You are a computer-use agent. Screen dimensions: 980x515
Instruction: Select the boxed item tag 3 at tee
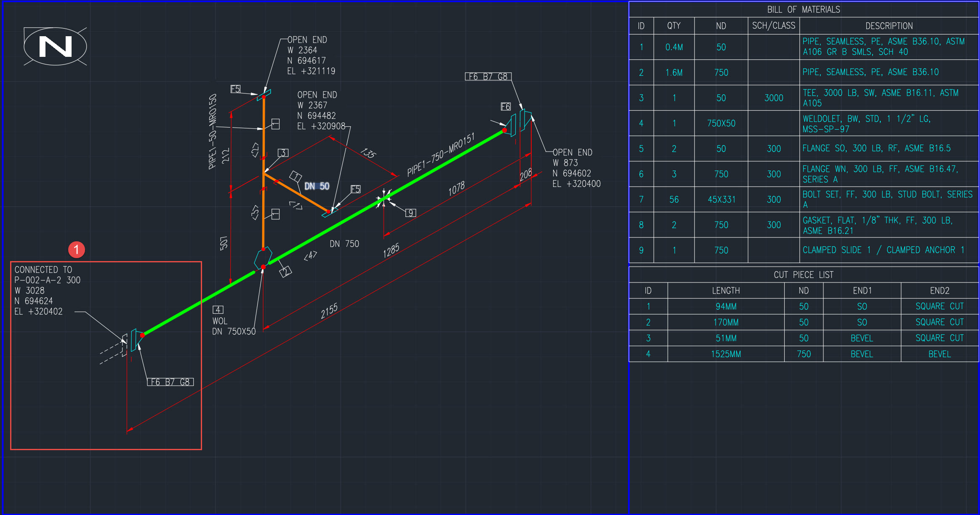pyautogui.click(x=283, y=153)
